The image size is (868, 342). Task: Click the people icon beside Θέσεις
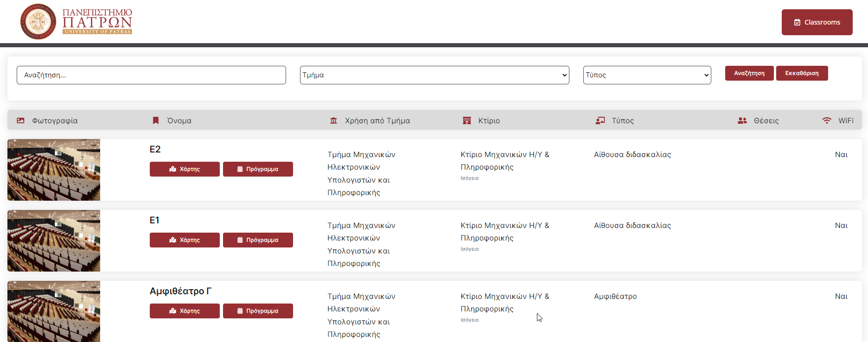[x=742, y=120]
